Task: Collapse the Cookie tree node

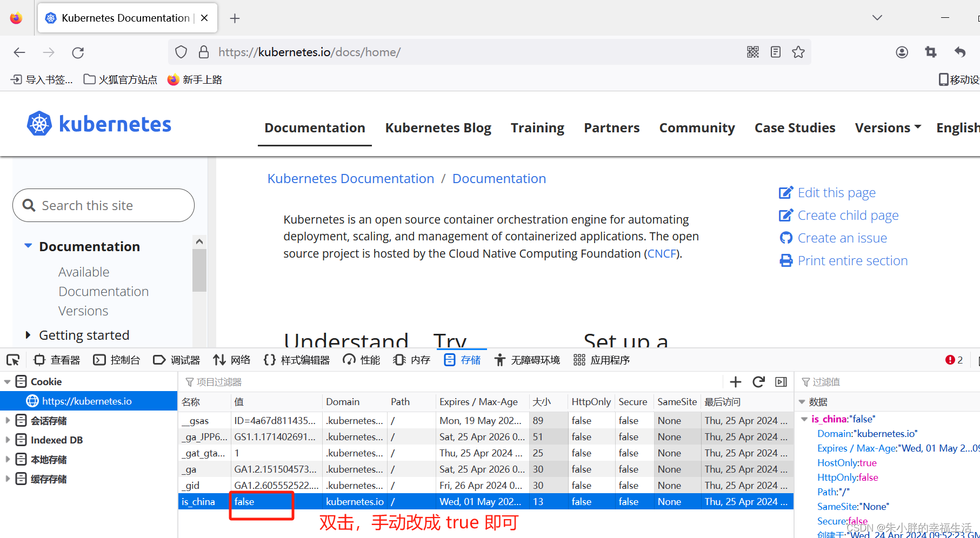Action: pyautogui.click(x=8, y=382)
